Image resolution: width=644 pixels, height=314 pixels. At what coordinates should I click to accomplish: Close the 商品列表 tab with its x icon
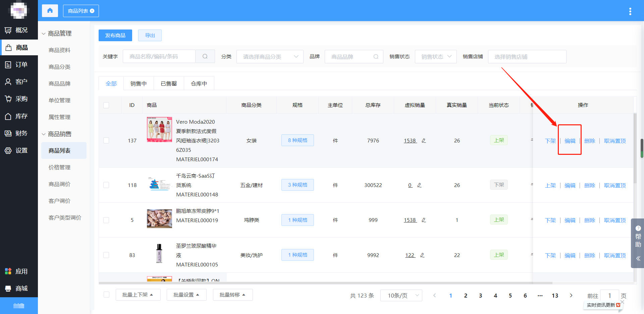coord(92,11)
